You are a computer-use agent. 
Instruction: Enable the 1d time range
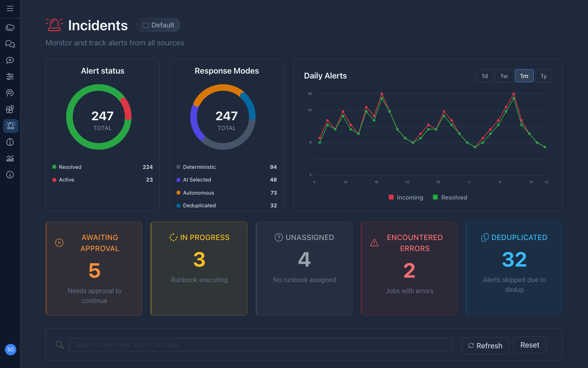click(485, 76)
